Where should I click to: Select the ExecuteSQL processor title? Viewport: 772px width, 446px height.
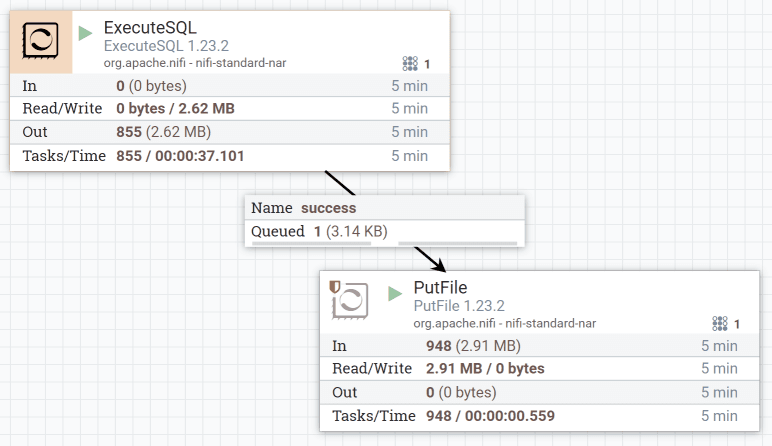(150, 28)
